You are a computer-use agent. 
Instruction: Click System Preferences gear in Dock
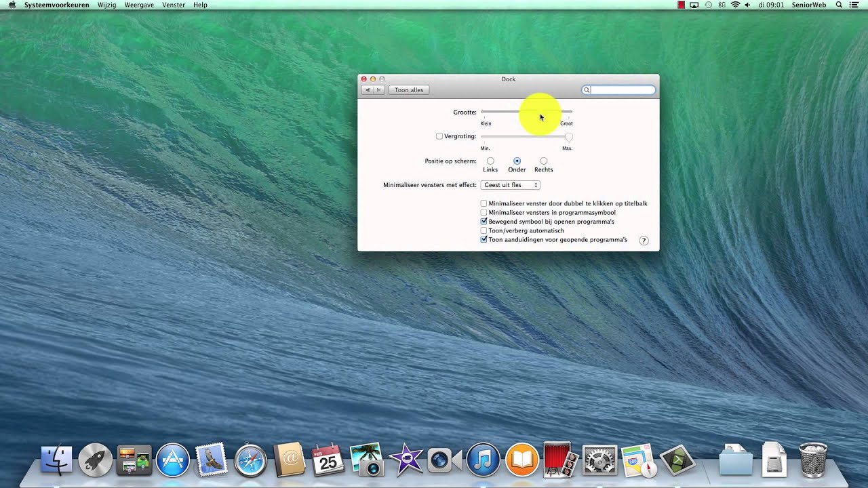click(x=599, y=460)
